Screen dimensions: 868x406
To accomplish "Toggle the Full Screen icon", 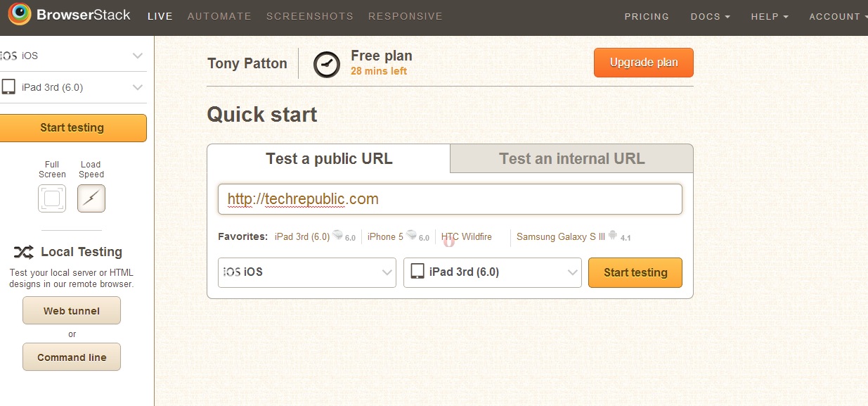I will coord(52,198).
